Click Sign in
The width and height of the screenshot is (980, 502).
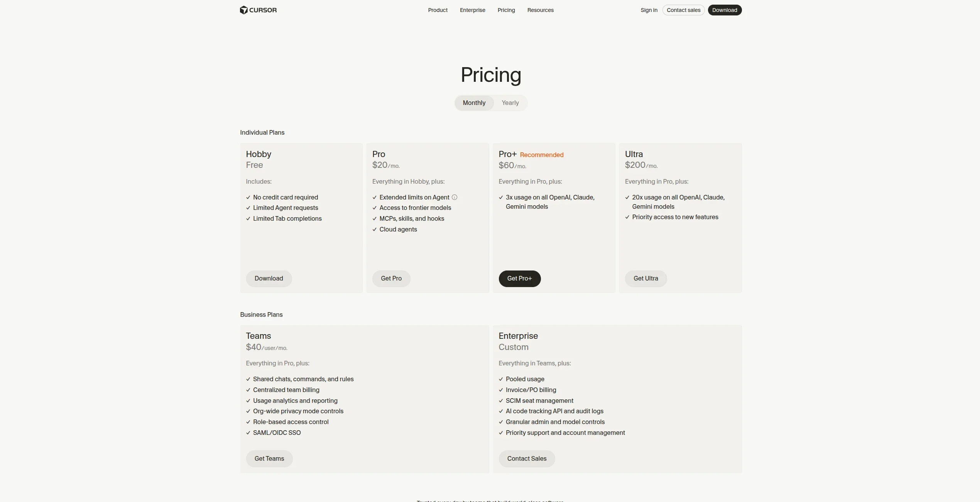tap(649, 10)
